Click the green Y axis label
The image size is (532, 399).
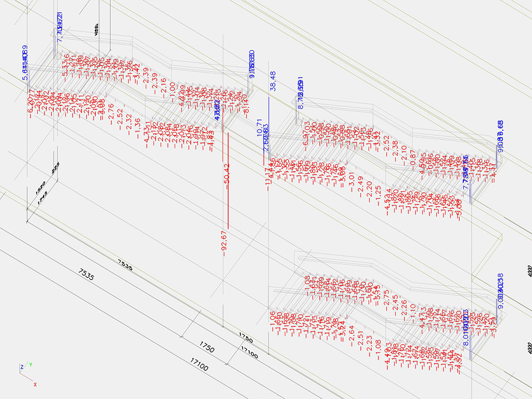coord(31,365)
